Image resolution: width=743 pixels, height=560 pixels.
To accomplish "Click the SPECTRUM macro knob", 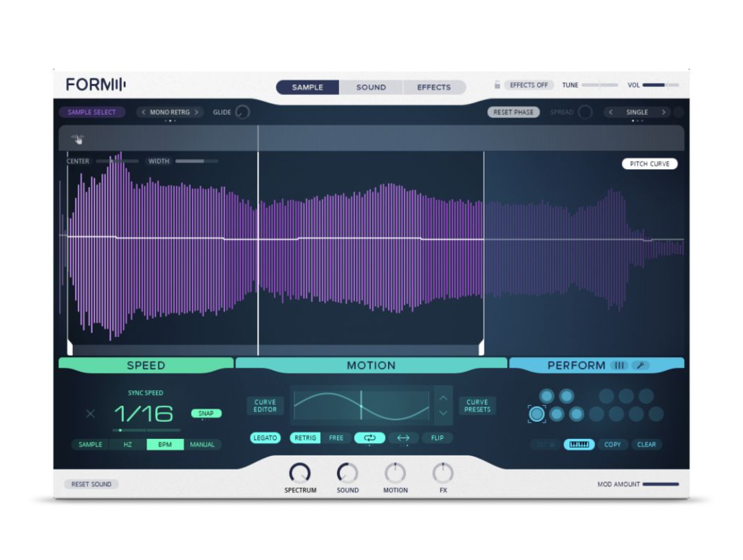I will coord(299,473).
